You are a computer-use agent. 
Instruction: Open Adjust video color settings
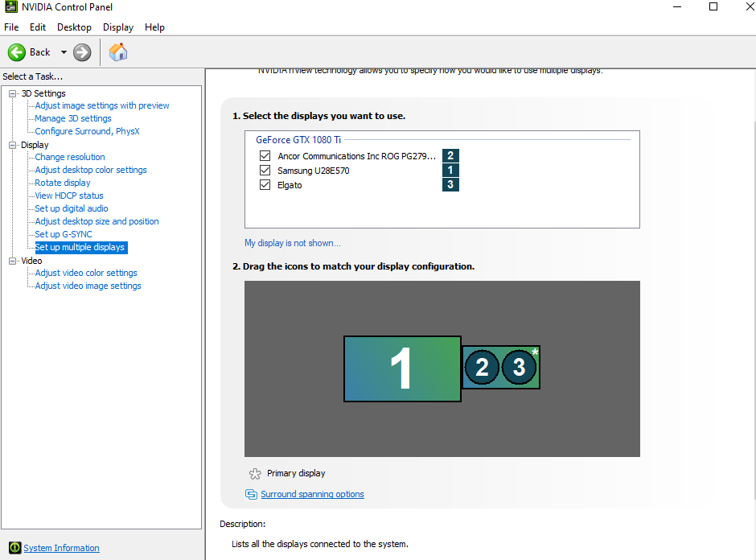tap(86, 273)
